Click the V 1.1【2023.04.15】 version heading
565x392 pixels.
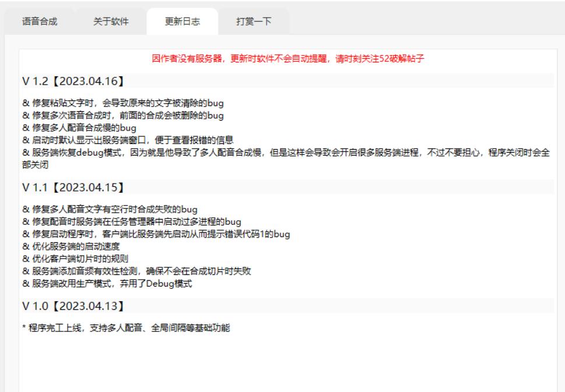tap(73, 188)
